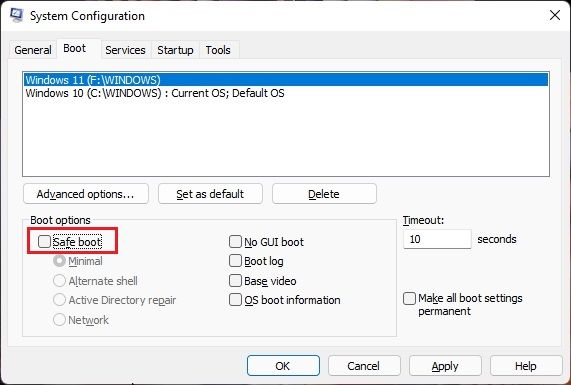This screenshot has height=385, width=571.
Task: Select Active Directory repair radio option
Action: pos(59,300)
